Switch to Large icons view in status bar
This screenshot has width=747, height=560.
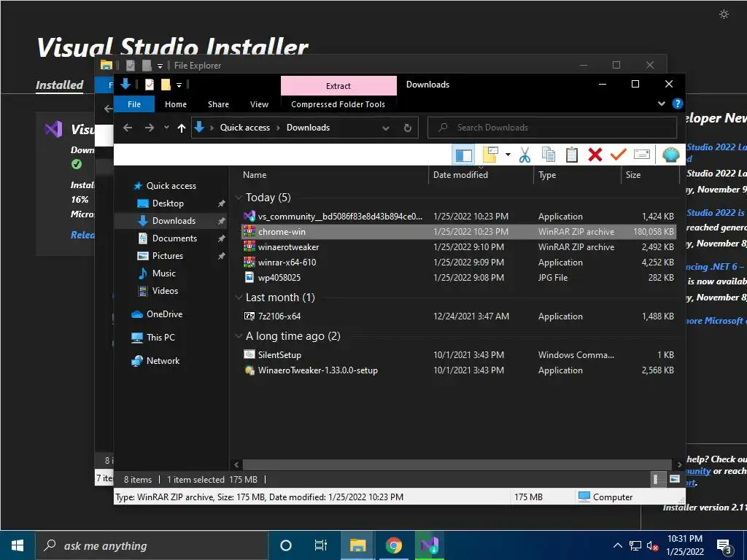point(675,479)
